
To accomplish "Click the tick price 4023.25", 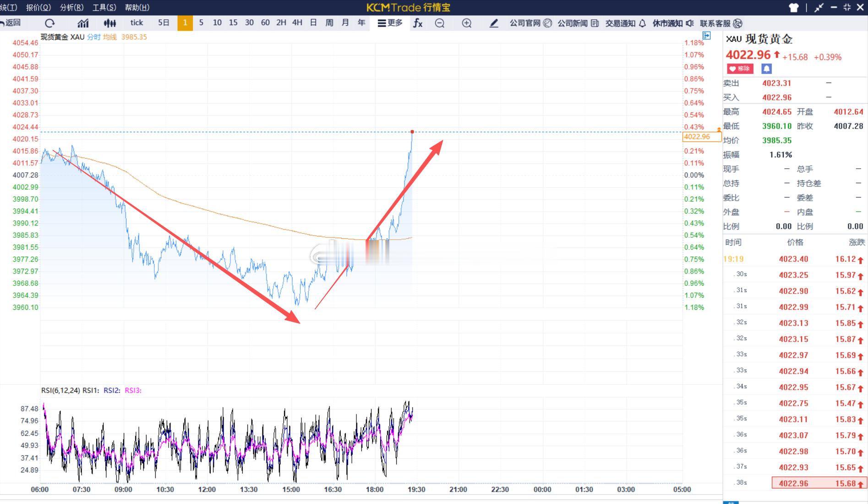I will pos(793,275).
